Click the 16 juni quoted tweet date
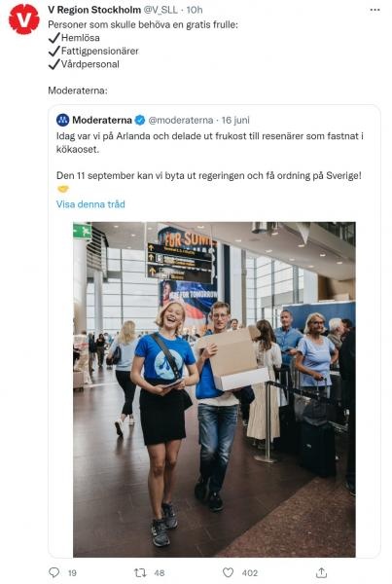Image resolution: width=392 pixels, height=584 pixels. (235, 120)
